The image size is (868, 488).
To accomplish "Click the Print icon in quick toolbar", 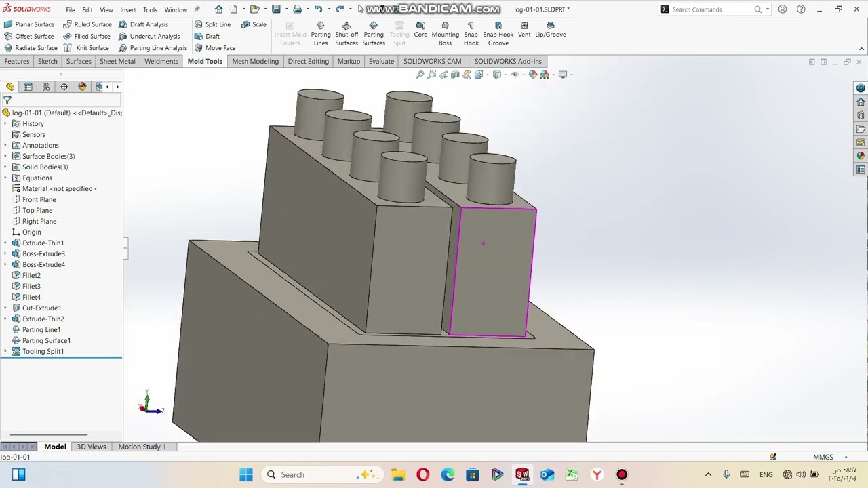I will click(x=297, y=9).
